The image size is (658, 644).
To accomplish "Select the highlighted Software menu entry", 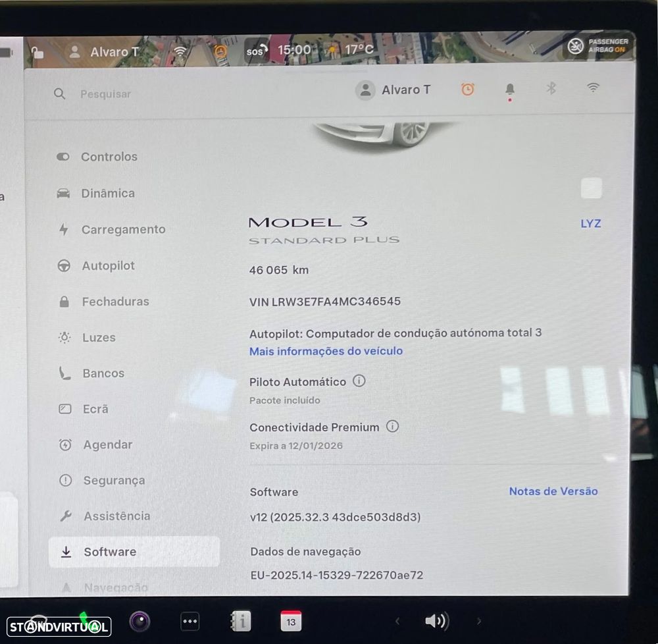I will (134, 552).
